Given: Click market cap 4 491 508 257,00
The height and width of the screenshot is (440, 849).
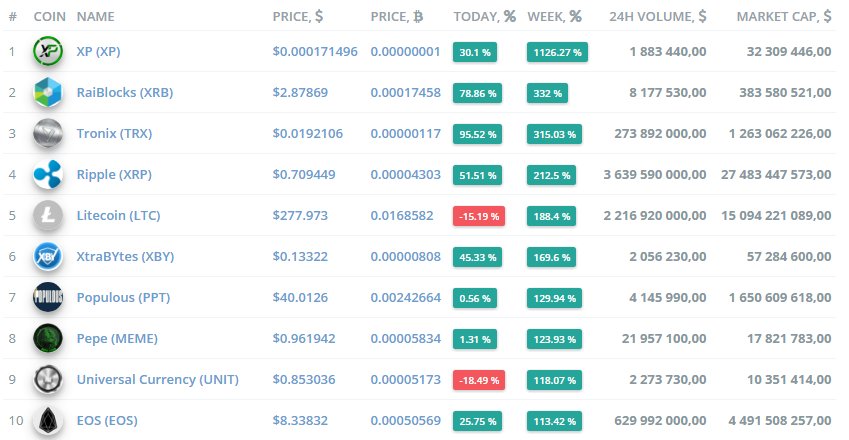Looking at the screenshot, I should pyautogui.click(x=780, y=421).
